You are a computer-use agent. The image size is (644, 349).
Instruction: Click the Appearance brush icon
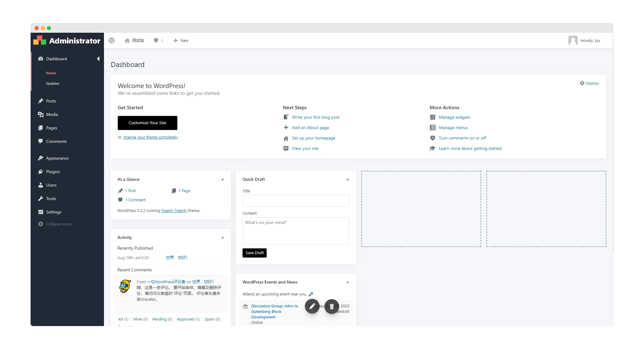pos(41,158)
